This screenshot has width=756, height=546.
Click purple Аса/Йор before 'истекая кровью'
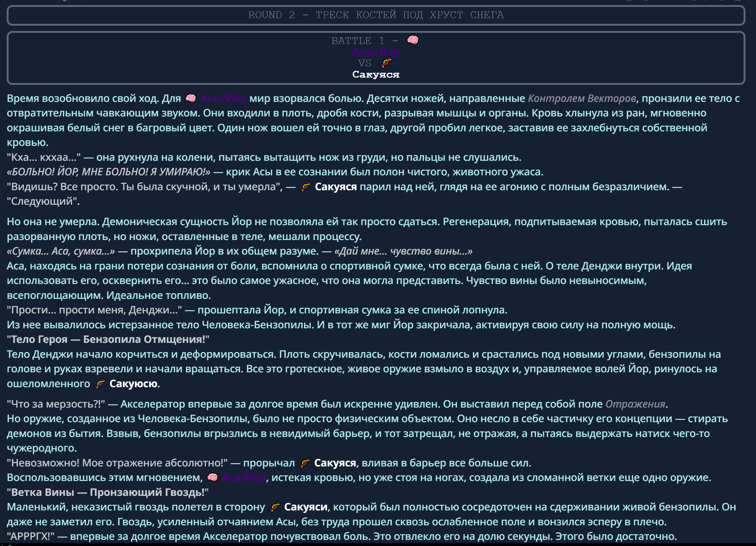(244, 477)
